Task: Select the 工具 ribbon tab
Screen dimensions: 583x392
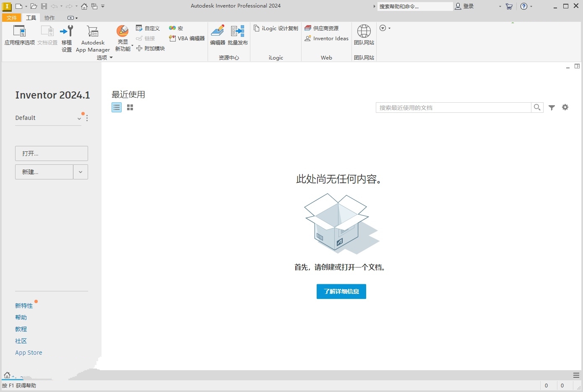Action: click(31, 18)
